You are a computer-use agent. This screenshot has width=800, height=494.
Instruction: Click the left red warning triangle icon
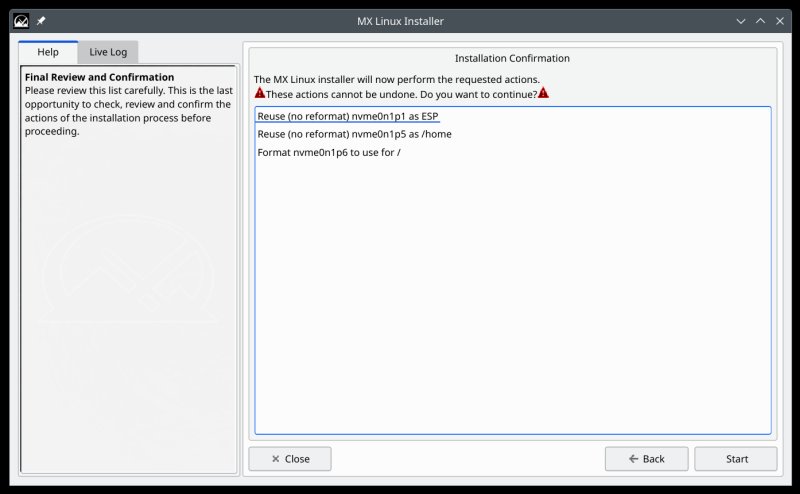(x=260, y=93)
